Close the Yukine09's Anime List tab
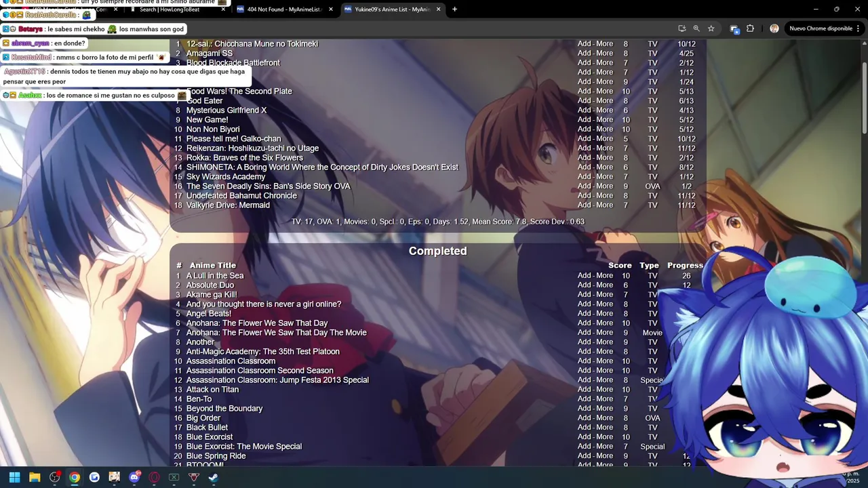This screenshot has height=488, width=868. pos(439,9)
